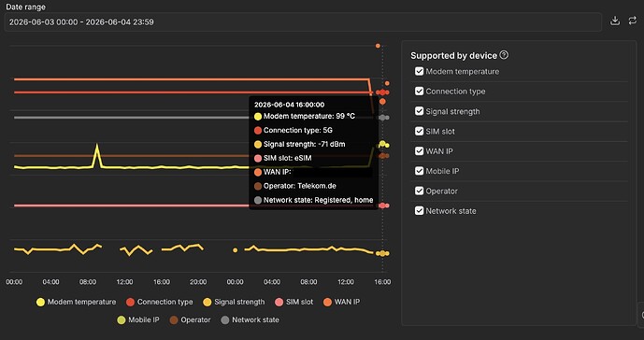Uncheck the Operator checkbox
The height and width of the screenshot is (340, 644).
pos(419,191)
